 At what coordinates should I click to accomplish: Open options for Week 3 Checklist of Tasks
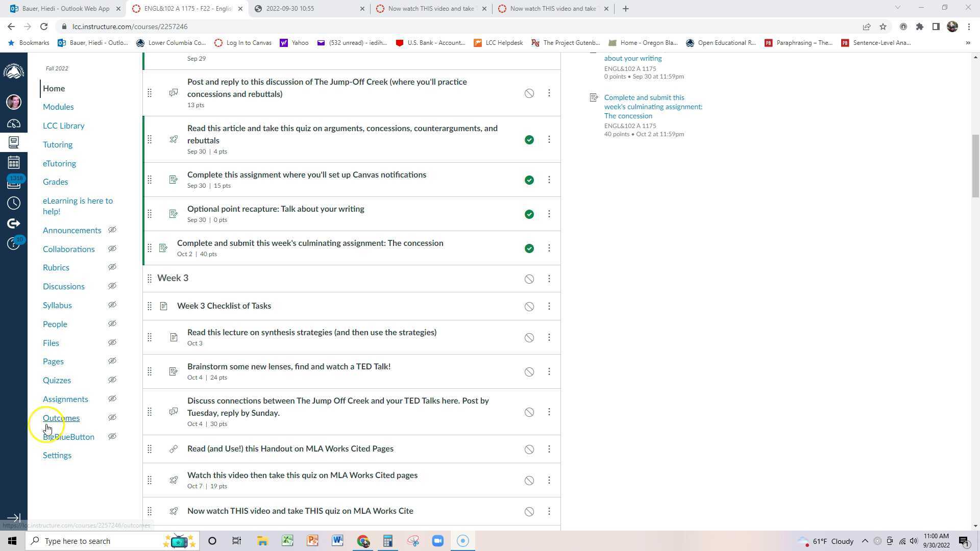[x=549, y=307]
